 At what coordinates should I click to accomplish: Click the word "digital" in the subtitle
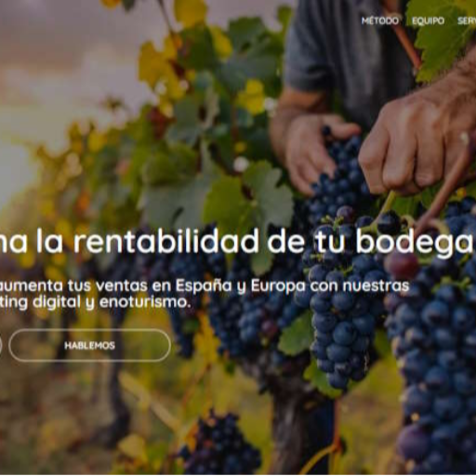click(57, 303)
